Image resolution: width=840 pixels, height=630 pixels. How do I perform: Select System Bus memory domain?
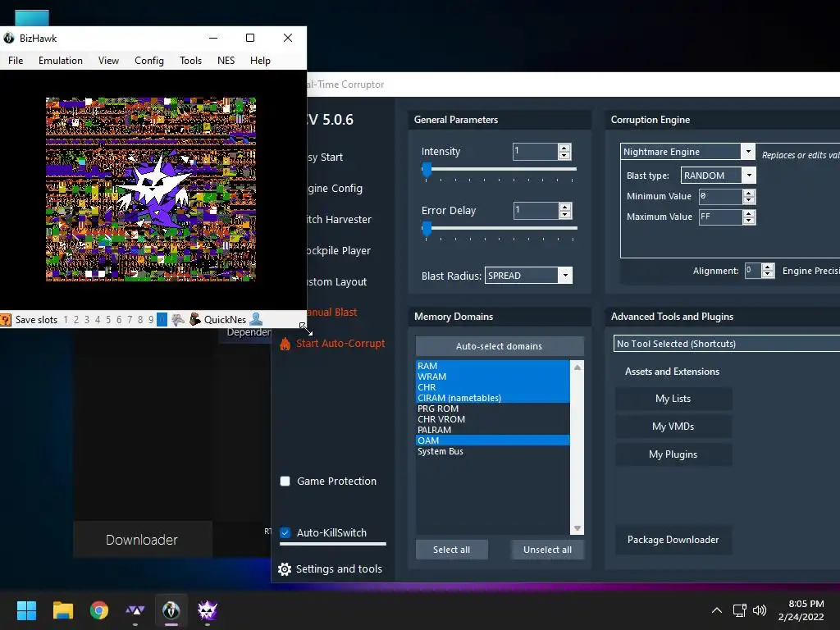493,451
